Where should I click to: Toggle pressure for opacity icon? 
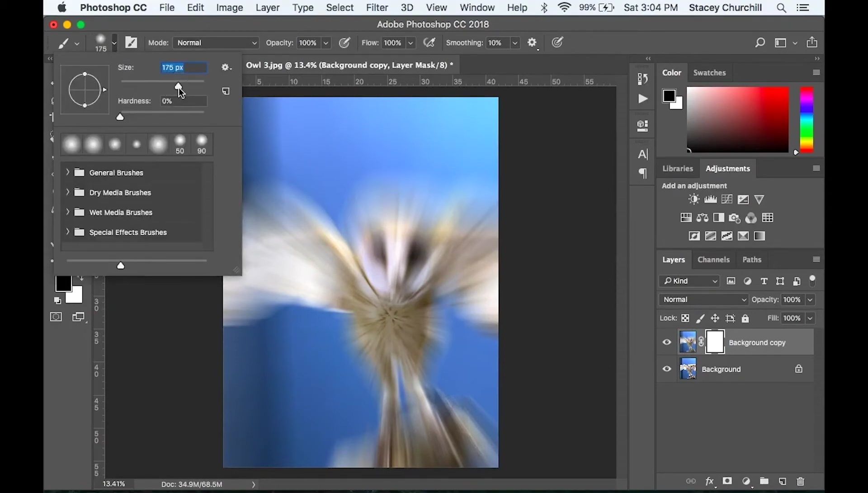[344, 43]
